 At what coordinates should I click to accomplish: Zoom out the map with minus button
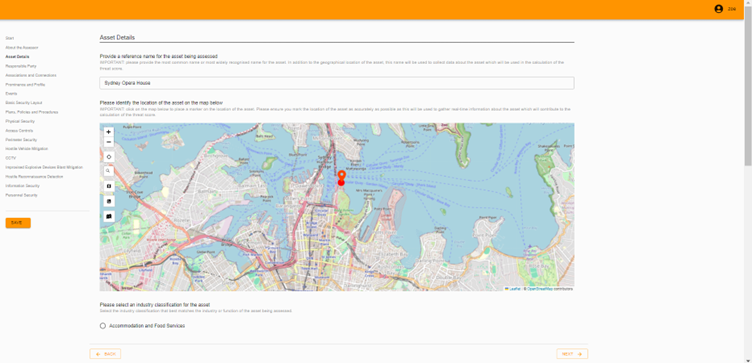pyautogui.click(x=109, y=142)
